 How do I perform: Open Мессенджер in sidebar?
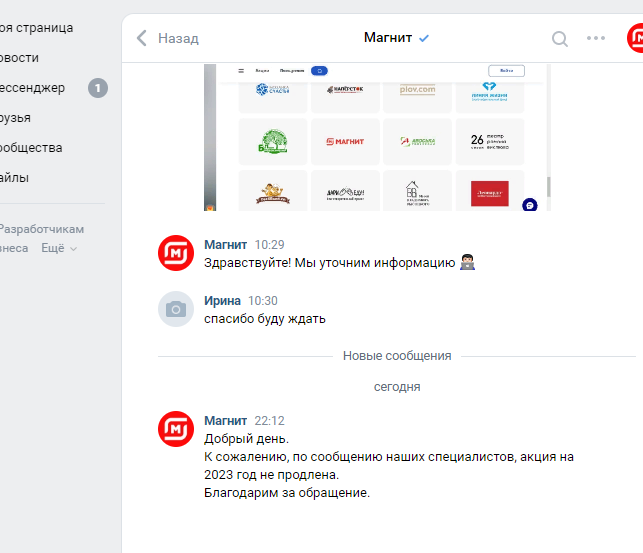pos(32,88)
